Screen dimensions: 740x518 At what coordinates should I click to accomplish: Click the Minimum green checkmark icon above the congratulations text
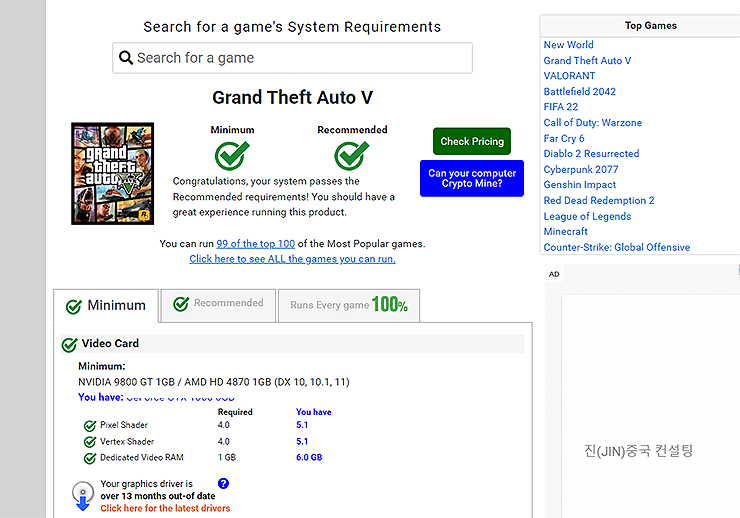point(232,155)
